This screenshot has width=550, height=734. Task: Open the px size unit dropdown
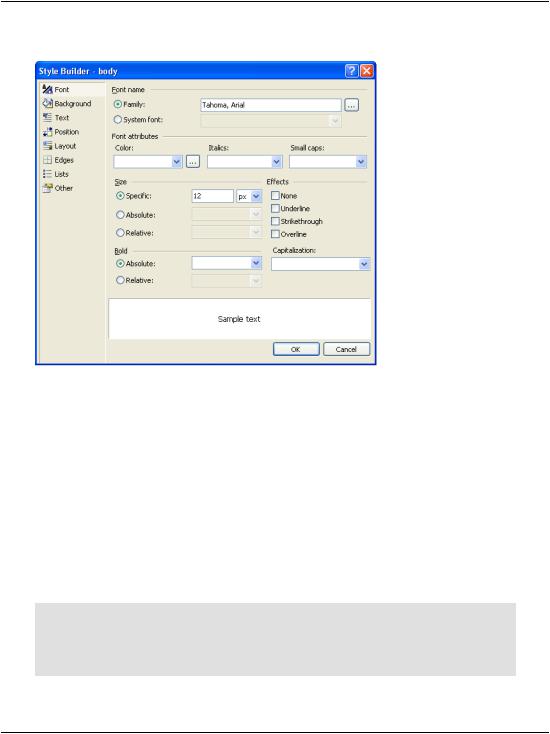point(256,196)
